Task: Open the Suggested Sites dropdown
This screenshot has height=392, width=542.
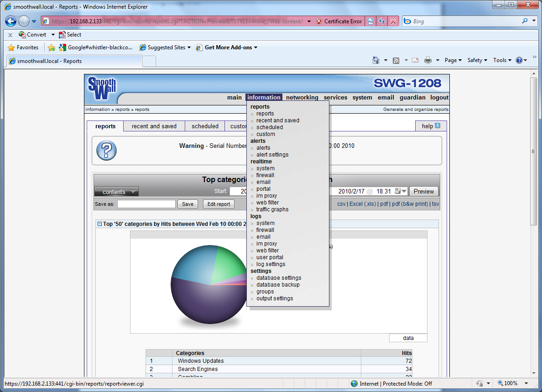Action: (x=165, y=47)
